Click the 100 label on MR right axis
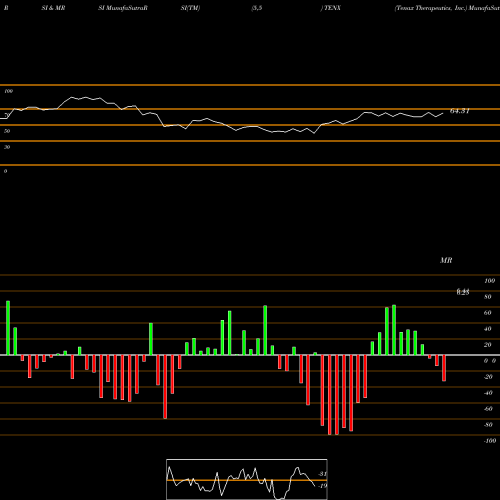500x500 pixels. pos(490,281)
